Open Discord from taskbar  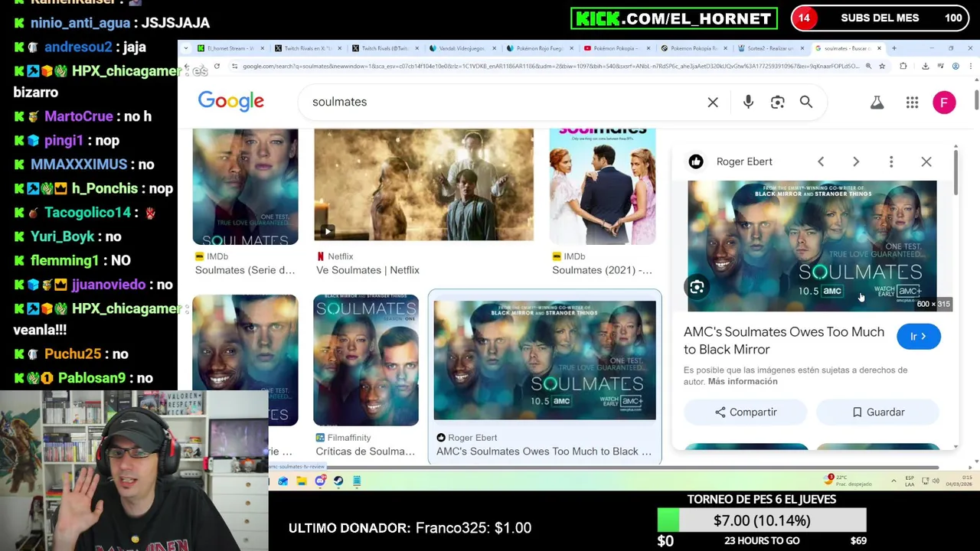pyautogui.click(x=320, y=481)
